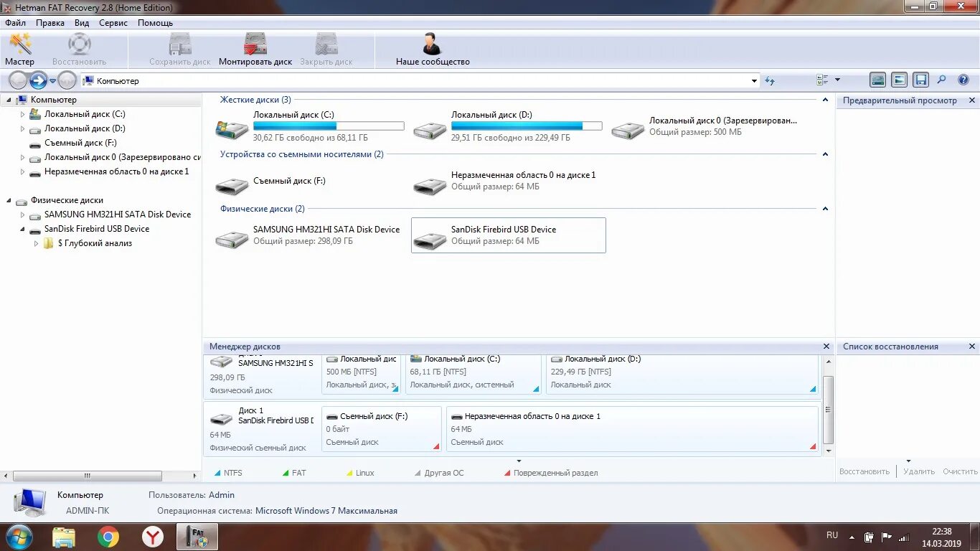The height and width of the screenshot is (551, 980).
Task: Select Съемный диск (F:) in the tree
Action: click(x=80, y=143)
